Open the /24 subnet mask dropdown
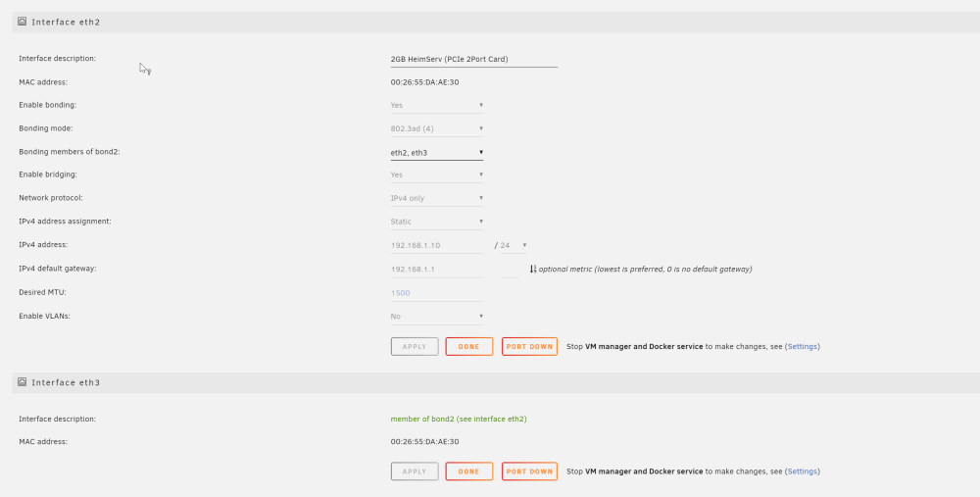This screenshot has height=497, width=980. click(514, 245)
